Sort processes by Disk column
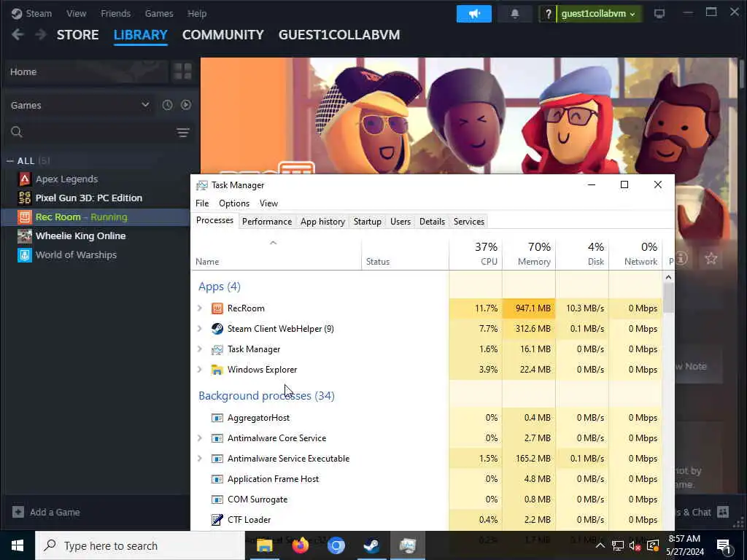 (x=583, y=253)
